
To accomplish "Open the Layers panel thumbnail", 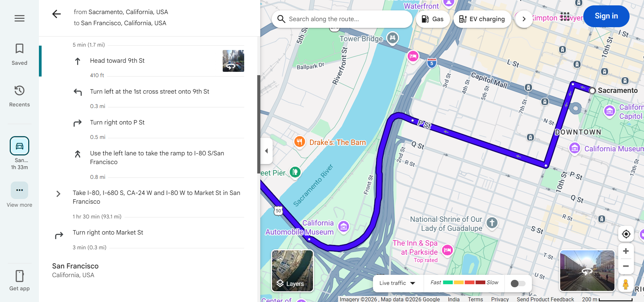I will (292, 270).
